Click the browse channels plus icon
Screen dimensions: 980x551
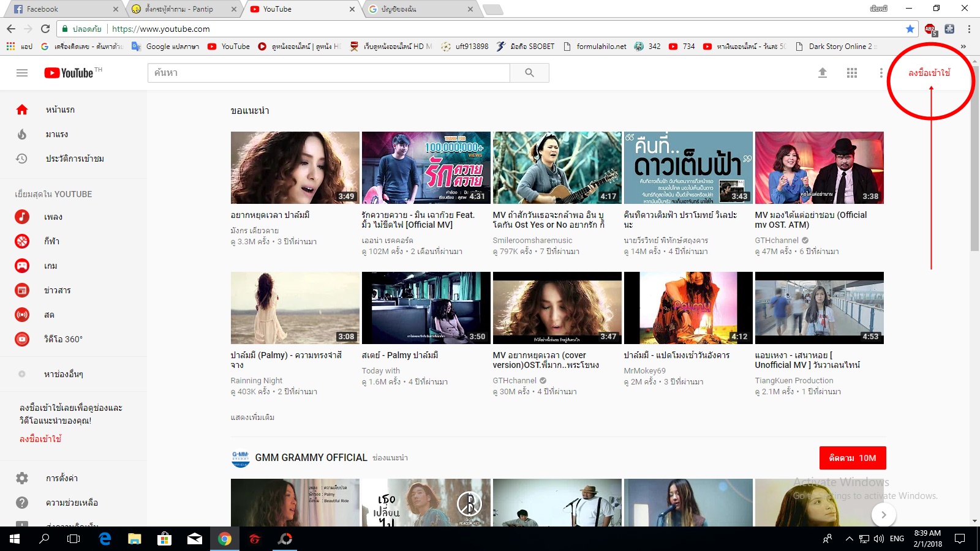22,374
